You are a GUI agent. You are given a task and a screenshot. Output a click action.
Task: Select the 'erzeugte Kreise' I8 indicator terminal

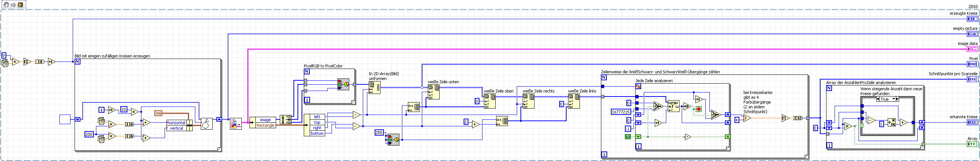coord(972,19)
